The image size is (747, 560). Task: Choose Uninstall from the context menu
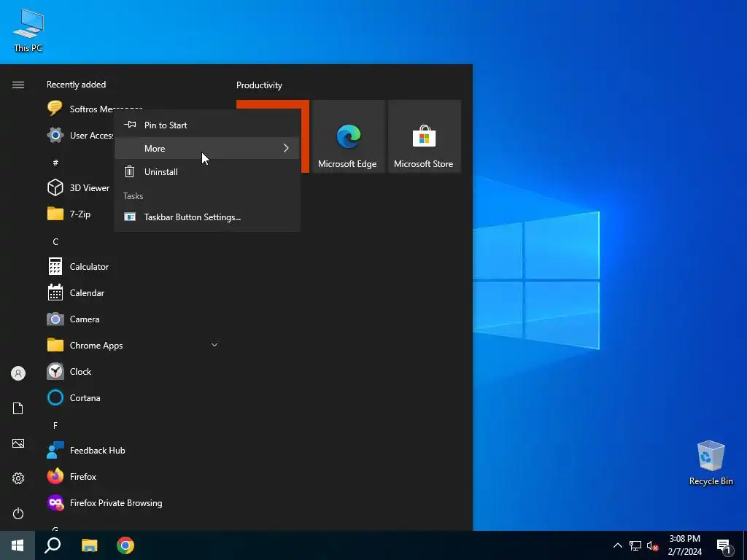click(x=207, y=172)
